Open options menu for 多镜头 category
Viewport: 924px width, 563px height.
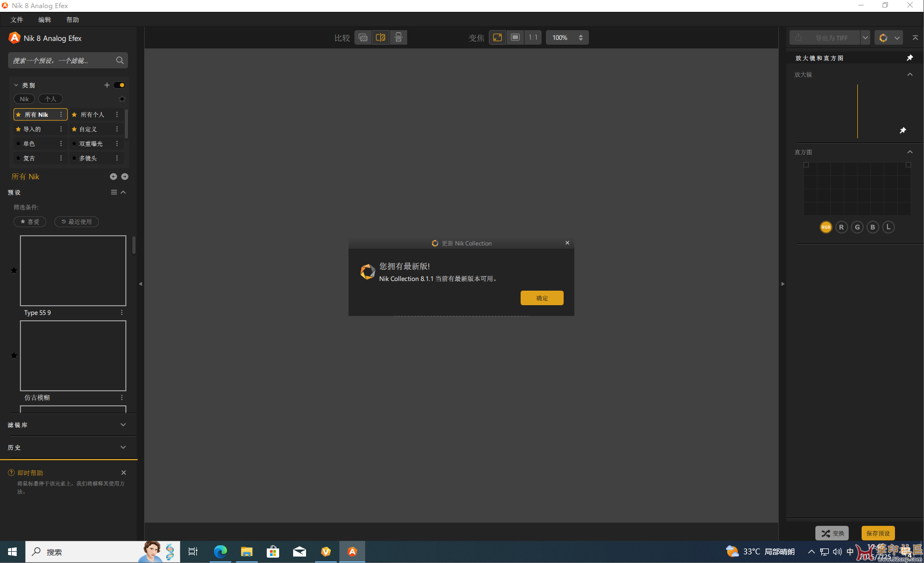click(117, 158)
